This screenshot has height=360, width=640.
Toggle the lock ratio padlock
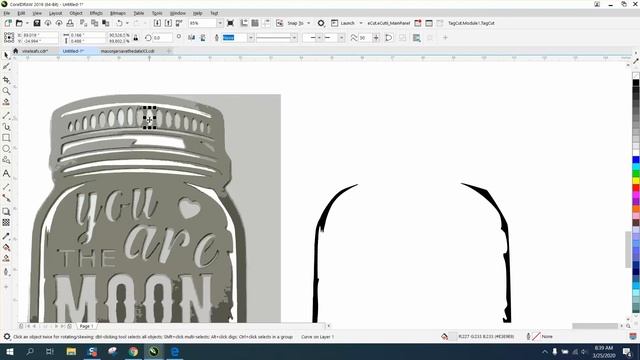(x=136, y=38)
